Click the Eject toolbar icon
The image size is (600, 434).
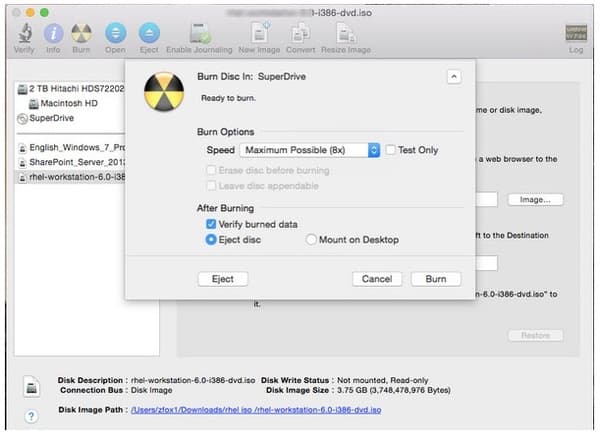click(x=149, y=33)
